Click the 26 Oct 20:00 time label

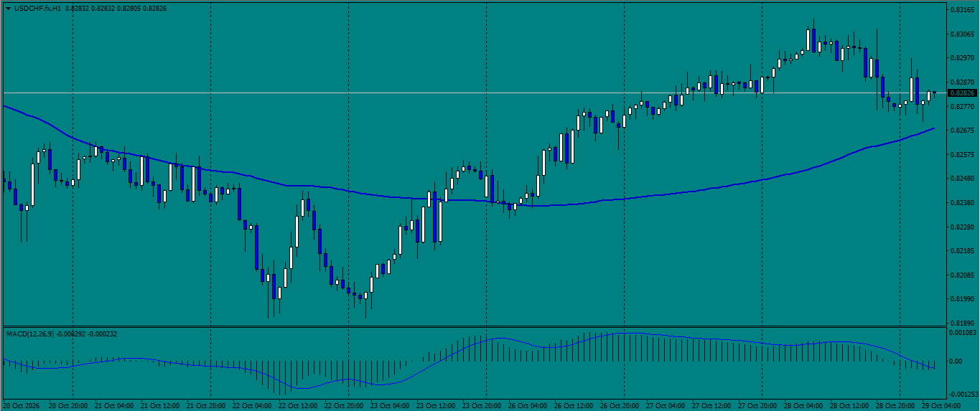tap(620, 405)
